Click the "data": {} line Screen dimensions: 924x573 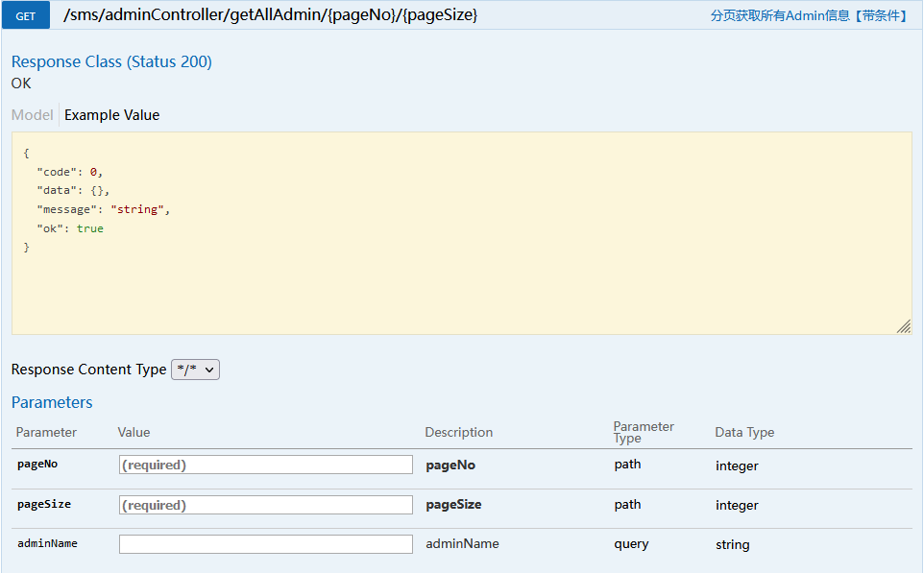click(73, 191)
